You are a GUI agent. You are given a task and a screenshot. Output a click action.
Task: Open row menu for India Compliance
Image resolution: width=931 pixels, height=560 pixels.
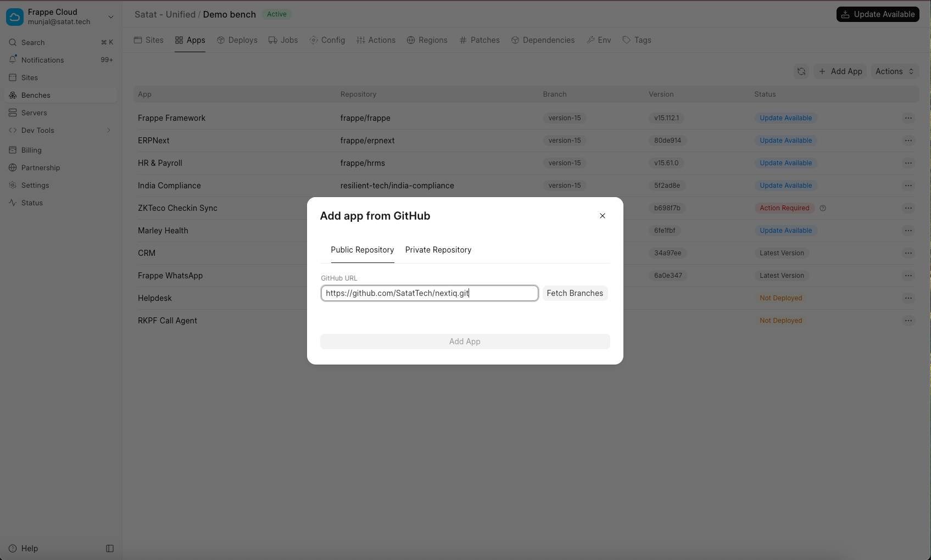(908, 186)
